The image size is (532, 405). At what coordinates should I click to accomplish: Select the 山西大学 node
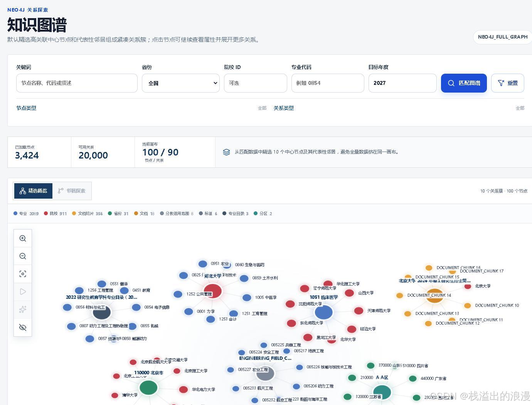(x=350, y=293)
